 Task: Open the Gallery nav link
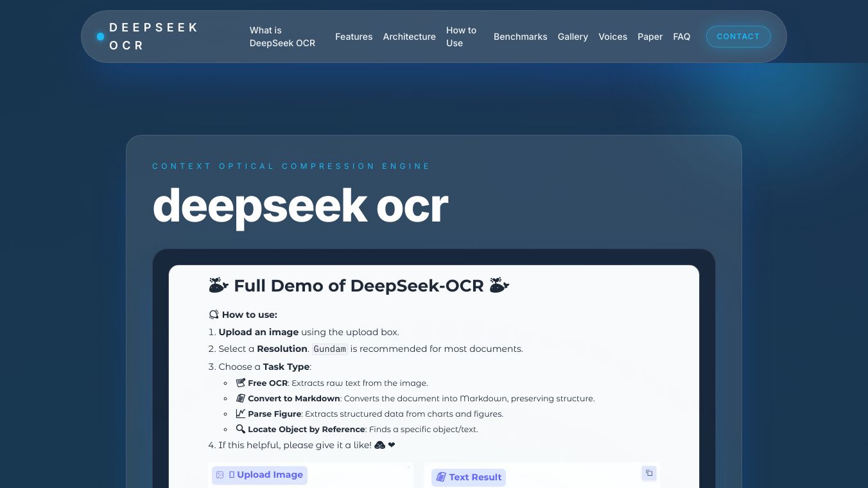(x=573, y=37)
